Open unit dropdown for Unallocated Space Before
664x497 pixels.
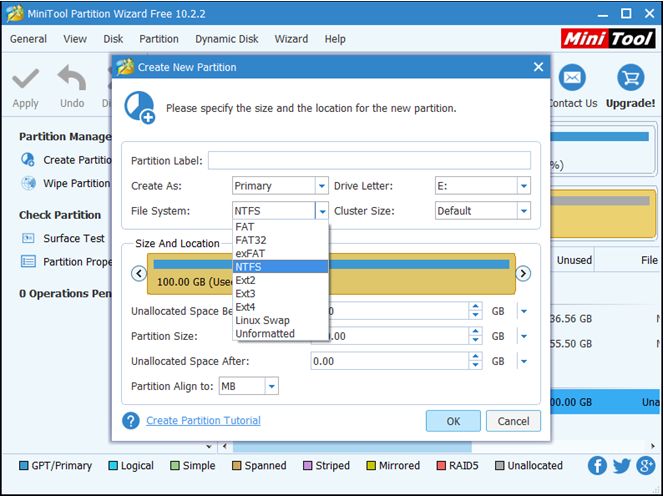point(524,311)
